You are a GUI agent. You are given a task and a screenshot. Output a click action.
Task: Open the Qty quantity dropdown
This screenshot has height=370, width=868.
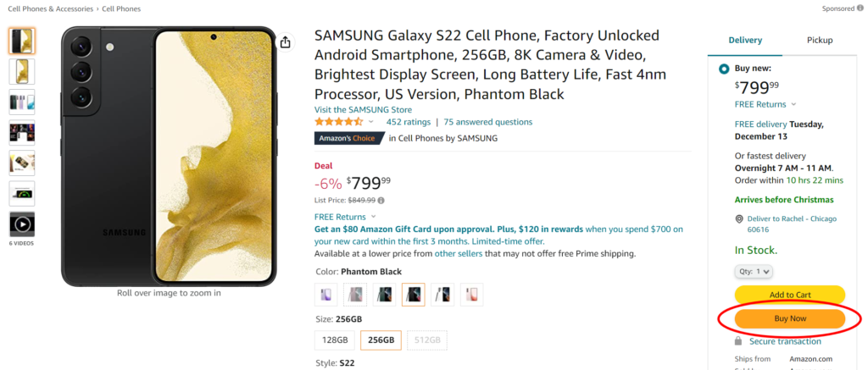[x=754, y=271]
